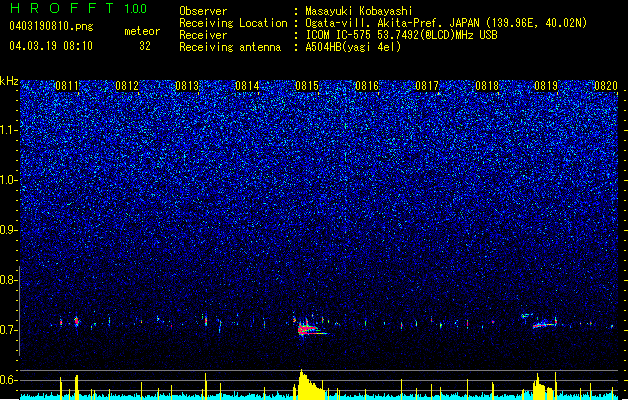Click the 0819 time marker

[546, 86]
